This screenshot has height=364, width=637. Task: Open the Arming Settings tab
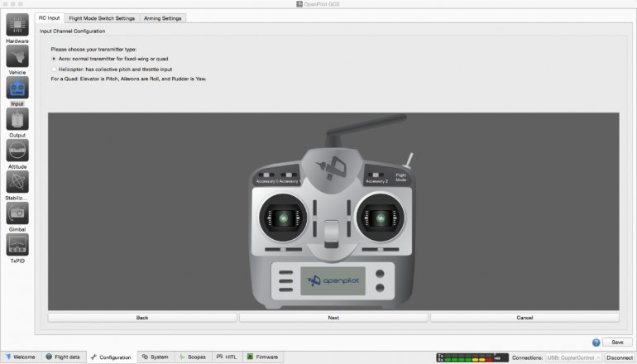pyautogui.click(x=164, y=17)
